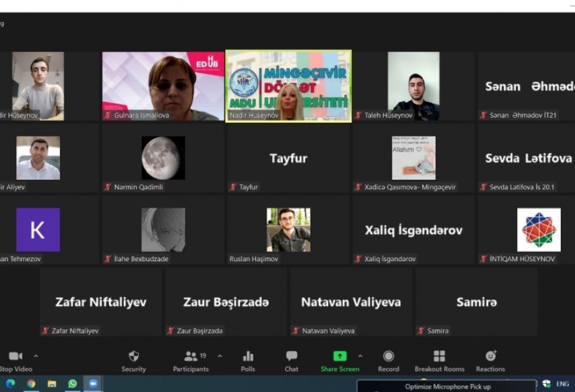This screenshot has width=575, height=392.
Task: Click the Sevda Lətifova İs 20.1 label
Action: (522, 187)
